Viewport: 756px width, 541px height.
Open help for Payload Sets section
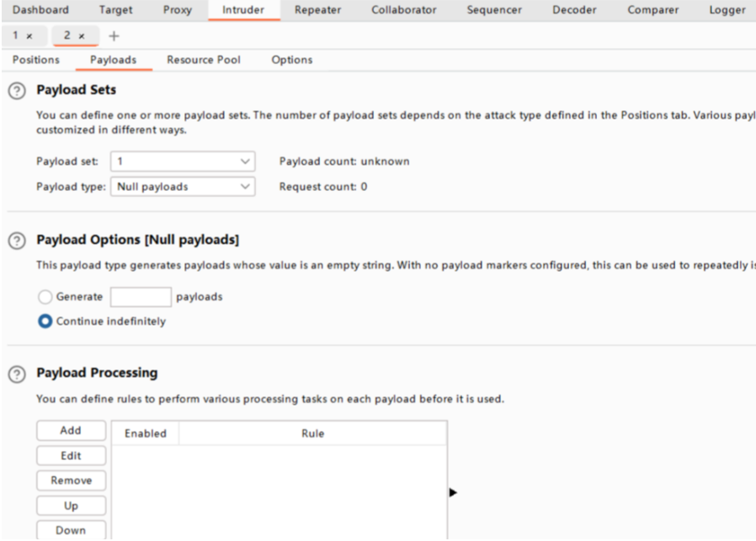coord(14,90)
